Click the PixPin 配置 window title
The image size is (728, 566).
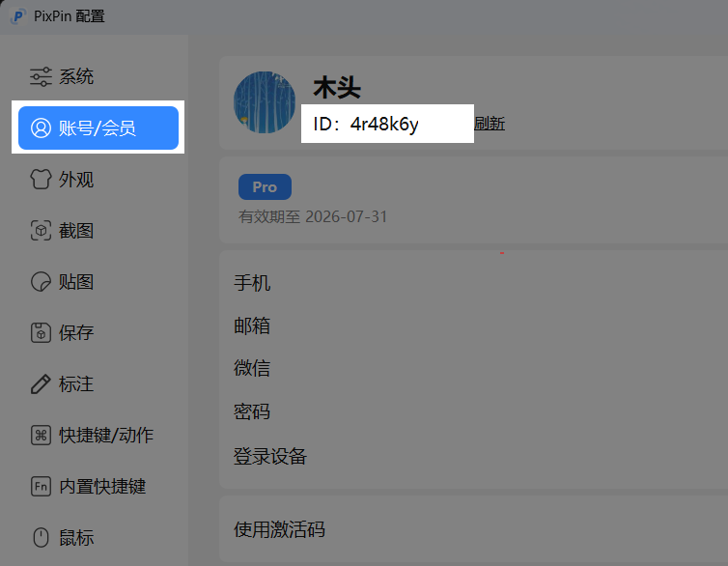point(70,16)
